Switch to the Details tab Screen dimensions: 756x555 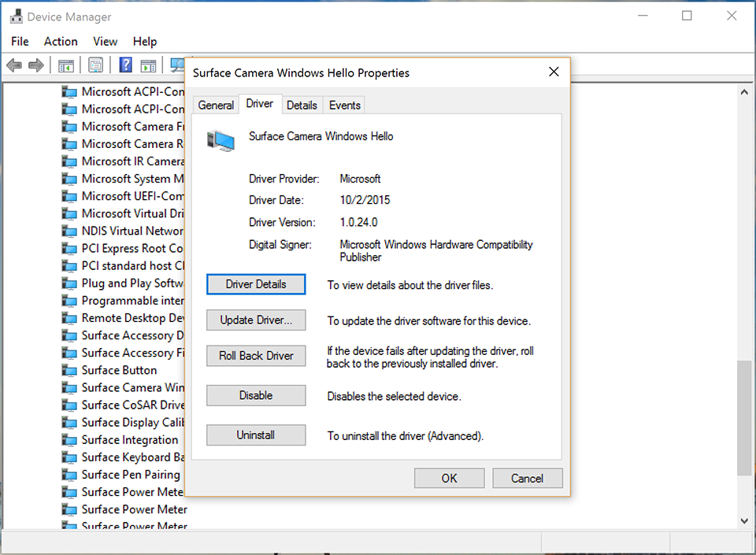[302, 105]
